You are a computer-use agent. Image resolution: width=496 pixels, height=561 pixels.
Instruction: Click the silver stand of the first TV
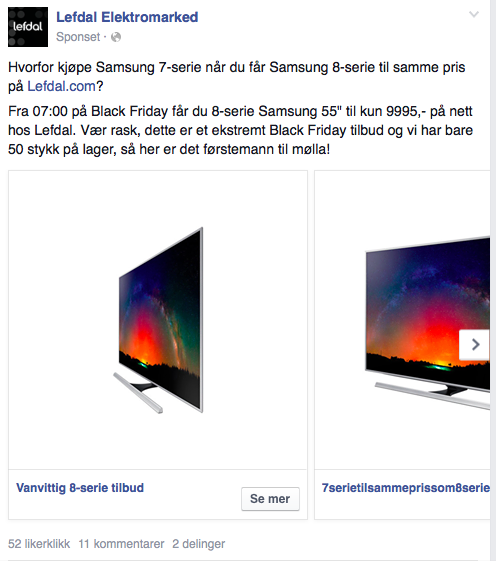click(138, 392)
